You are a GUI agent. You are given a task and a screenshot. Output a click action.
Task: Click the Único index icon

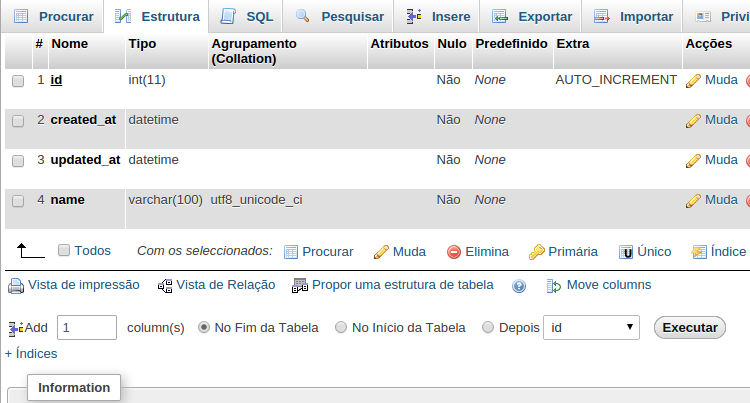(x=626, y=252)
